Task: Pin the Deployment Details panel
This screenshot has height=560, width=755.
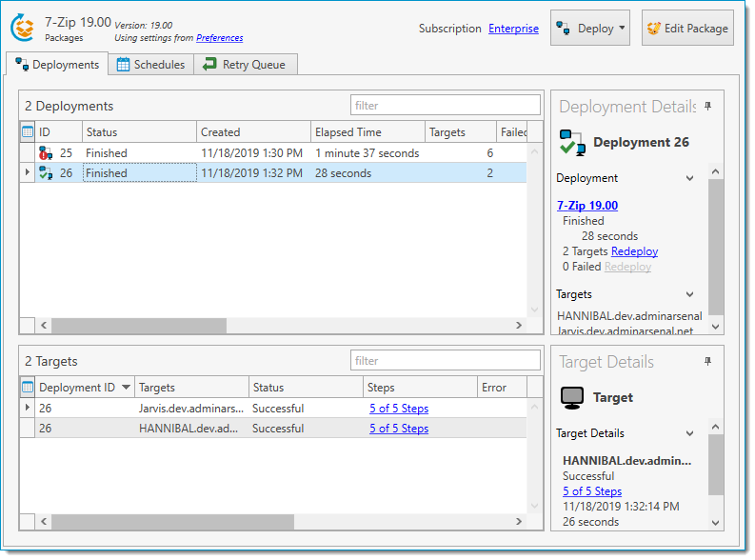Action: (707, 107)
